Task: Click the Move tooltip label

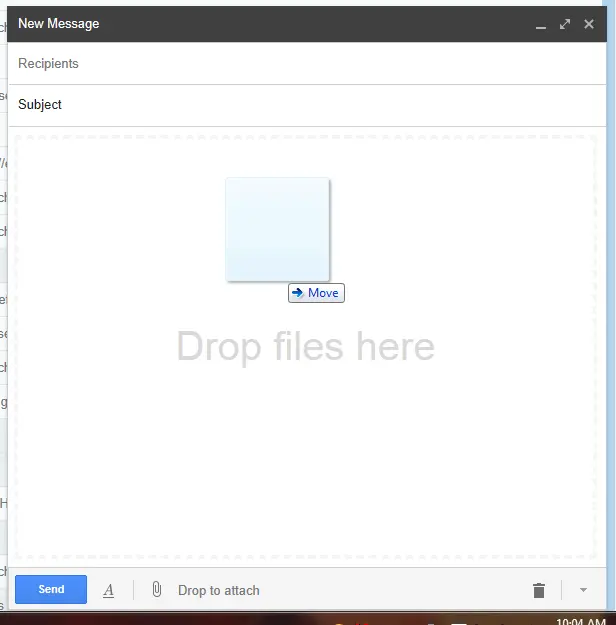Action: (x=323, y=293)
